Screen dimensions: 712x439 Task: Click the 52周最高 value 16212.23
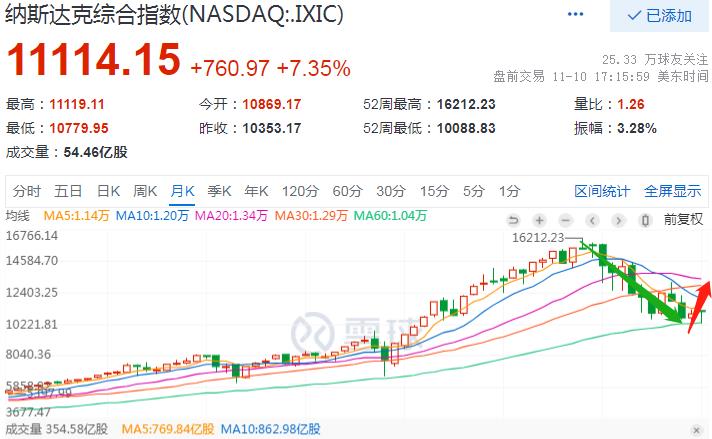(466, 104)
